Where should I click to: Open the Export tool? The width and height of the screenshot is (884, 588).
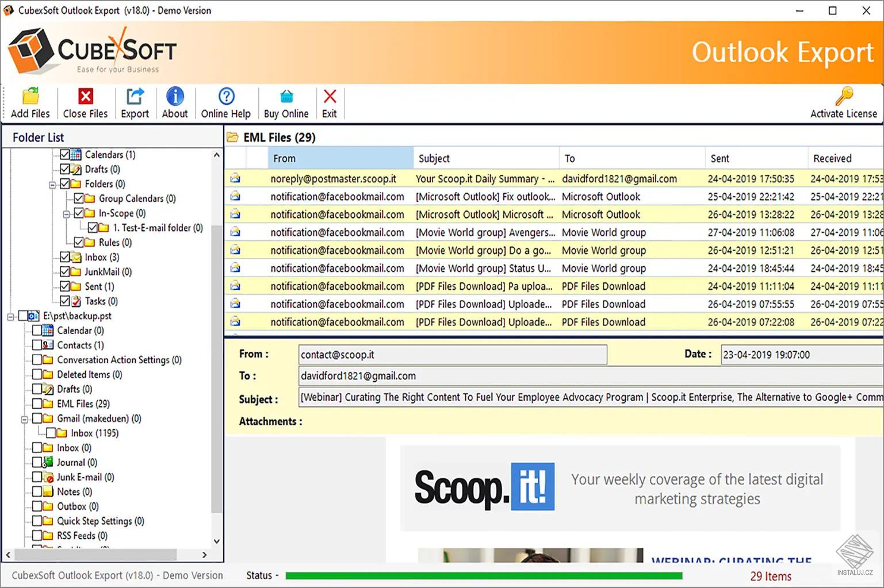pyautogui.click(x=135, y=103)
